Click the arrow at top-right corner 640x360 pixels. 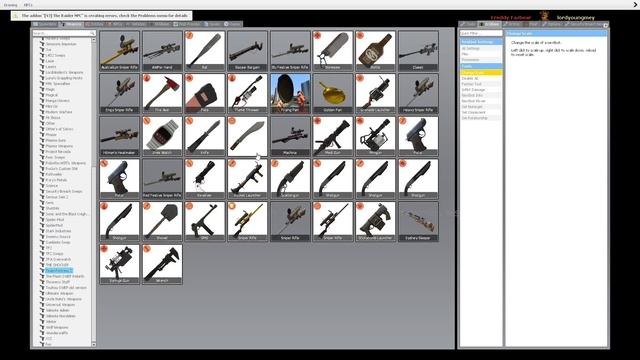tap(636, 4)
